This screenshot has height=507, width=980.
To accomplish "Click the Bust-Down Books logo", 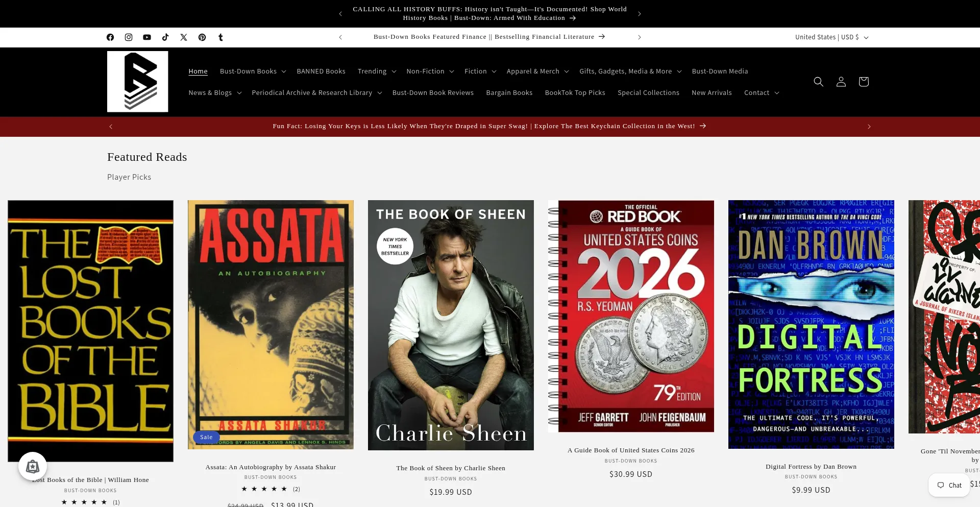I will [138, 82].
